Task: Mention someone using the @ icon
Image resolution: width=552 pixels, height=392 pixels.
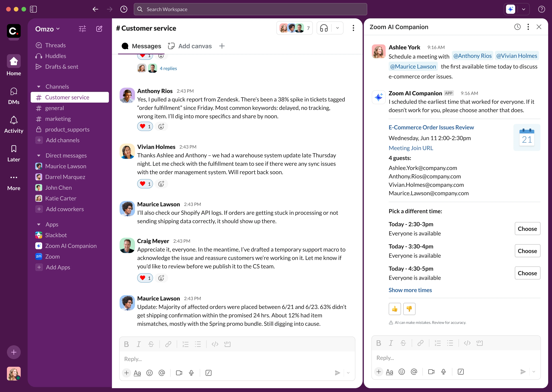Action: (x=162, y=373)
